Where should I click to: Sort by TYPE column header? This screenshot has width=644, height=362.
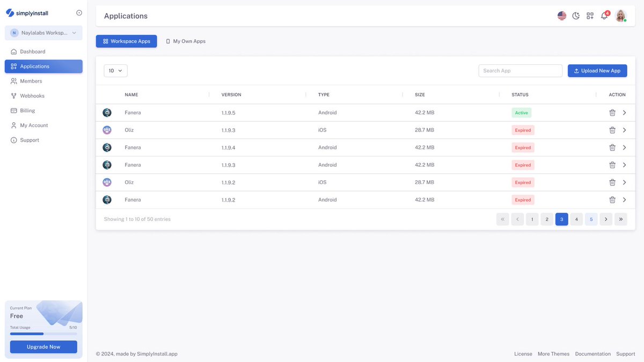pyautogui.click(x=324, y=95)
